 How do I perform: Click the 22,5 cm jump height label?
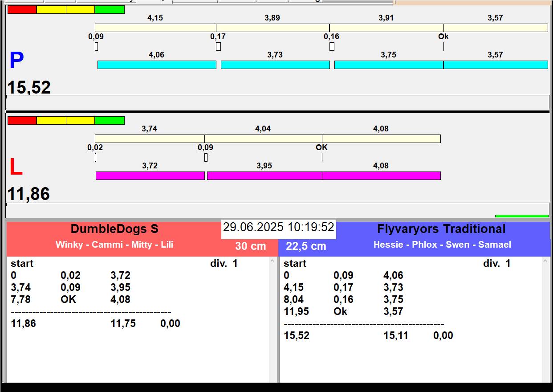tap(306, 246)
